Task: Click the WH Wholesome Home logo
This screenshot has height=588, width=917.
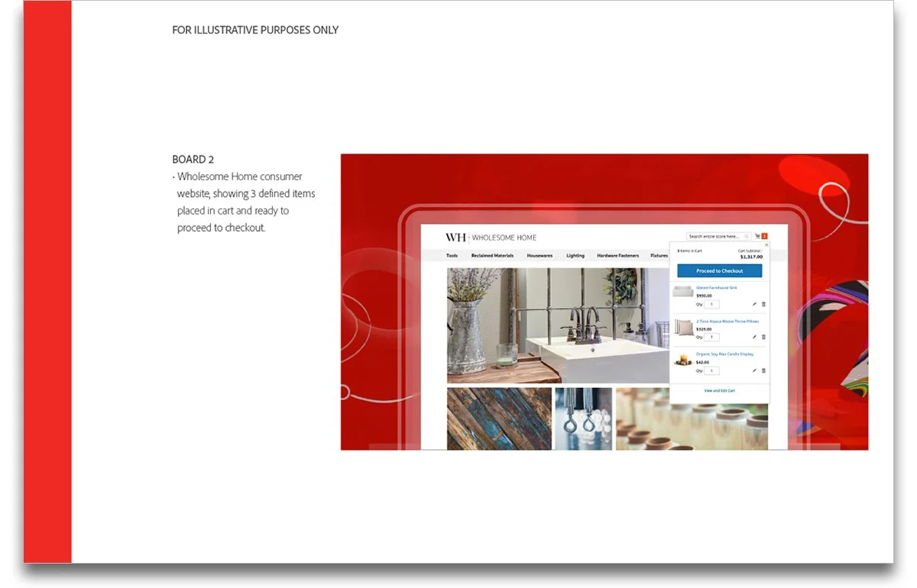Action: [x=491, y=237]
